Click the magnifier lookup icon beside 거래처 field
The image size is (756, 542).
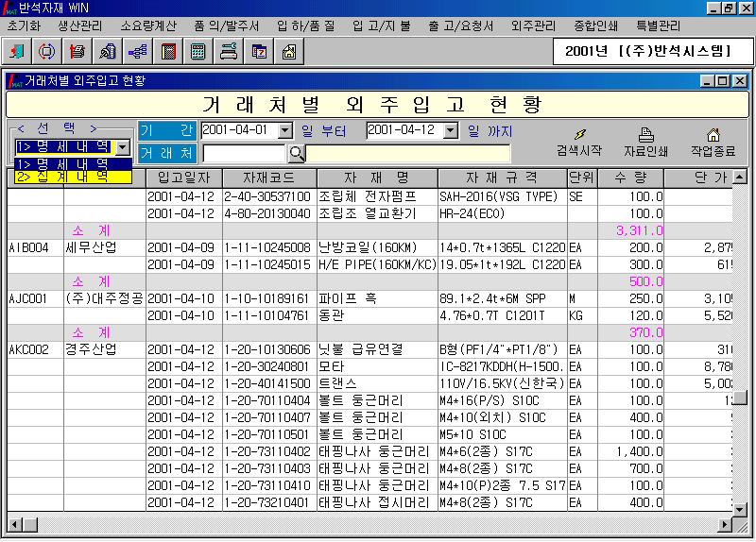tap(296, 153)
